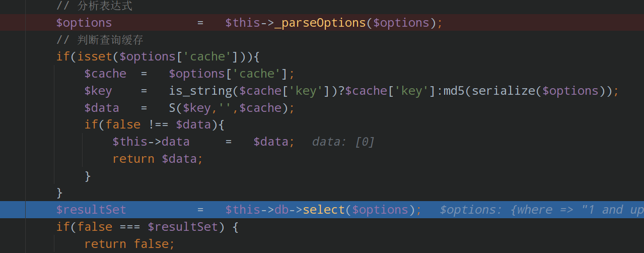Click the $resultSet variable on blue line

[x=91, y=210]
